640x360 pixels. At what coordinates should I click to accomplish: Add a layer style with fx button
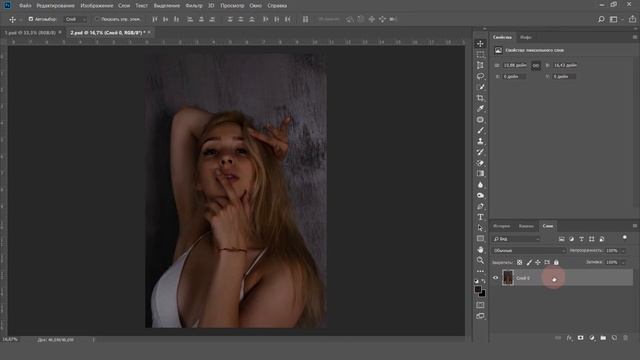[x=569, y=338]
